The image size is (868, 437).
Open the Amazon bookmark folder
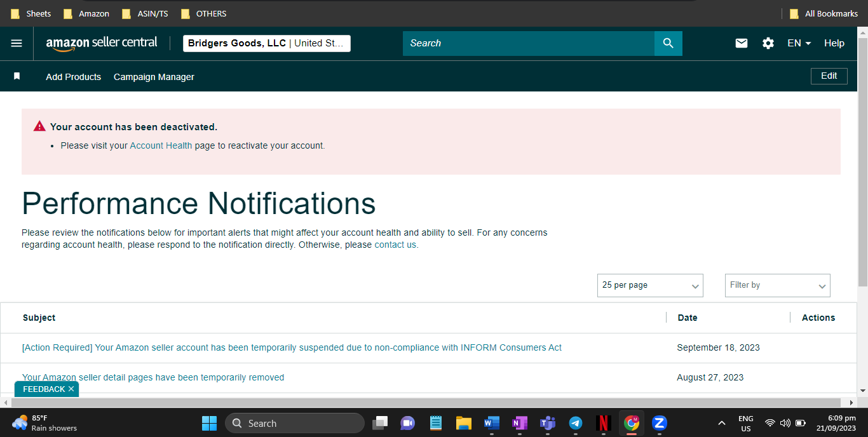(86, 13)
